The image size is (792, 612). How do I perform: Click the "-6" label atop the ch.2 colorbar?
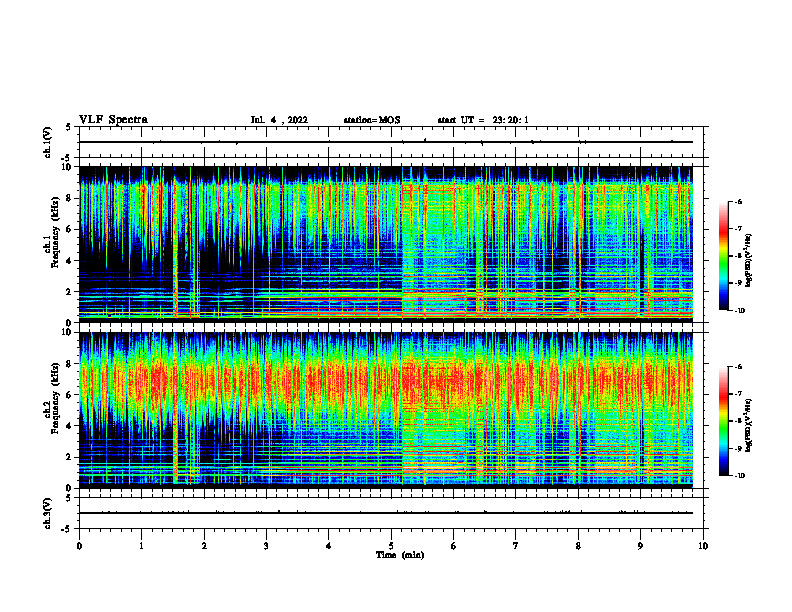[739, 367]
